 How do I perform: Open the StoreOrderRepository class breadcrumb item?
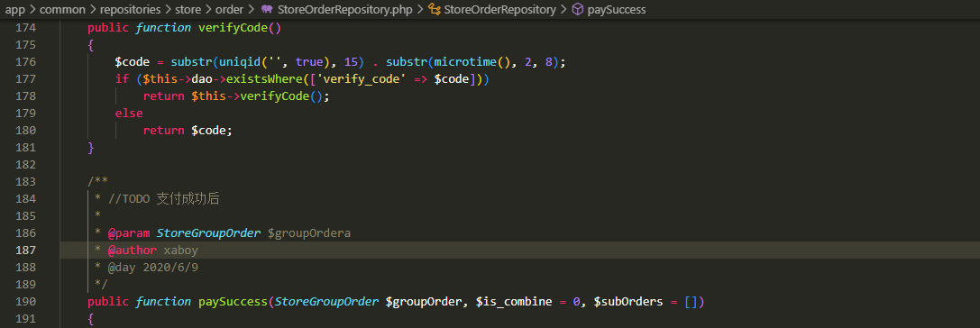tap(500, 9)
